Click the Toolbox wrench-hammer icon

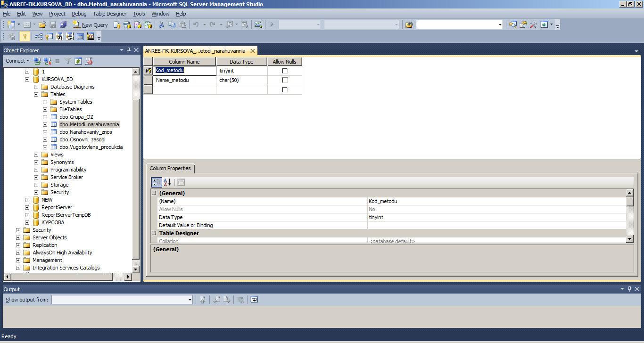(533, 24)
